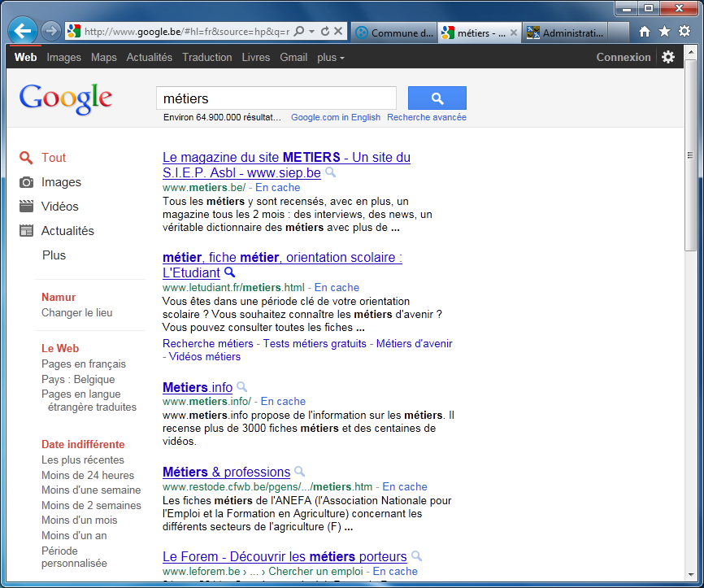Click the métiers search input field
The image size is (704, 588).
(x=276, y=98)
